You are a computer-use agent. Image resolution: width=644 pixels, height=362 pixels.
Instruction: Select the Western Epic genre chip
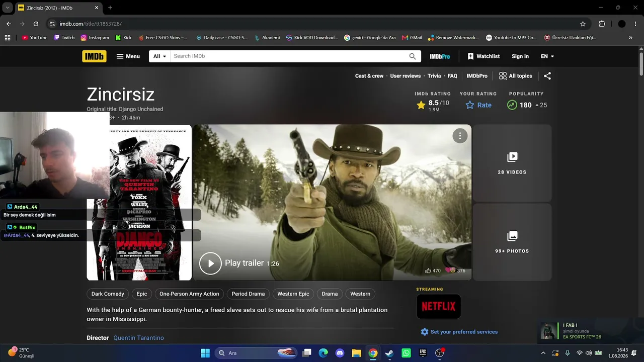(293, 294)
